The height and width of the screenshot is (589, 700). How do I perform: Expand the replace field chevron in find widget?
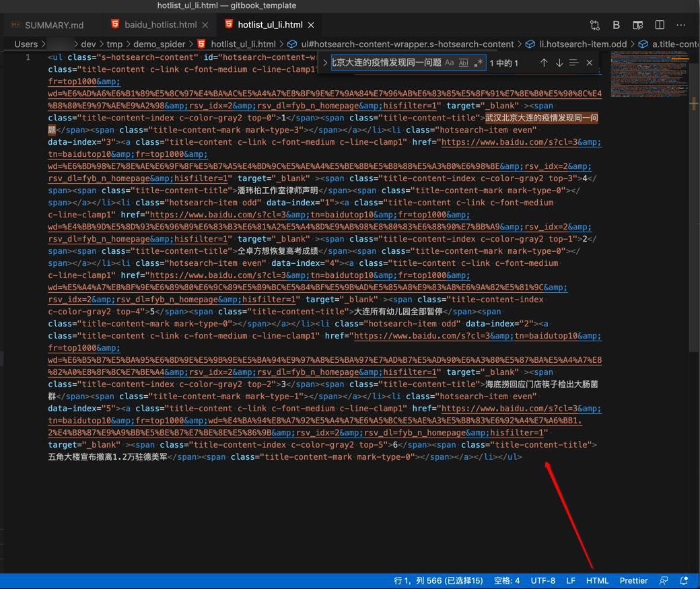click(x=326, y=63)
